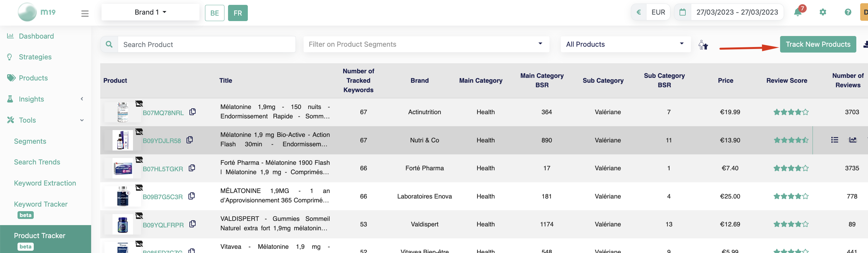Screen dimensions: 868x253
Task: Click the Insights flask icon
Action: click(x=10, y=99)
